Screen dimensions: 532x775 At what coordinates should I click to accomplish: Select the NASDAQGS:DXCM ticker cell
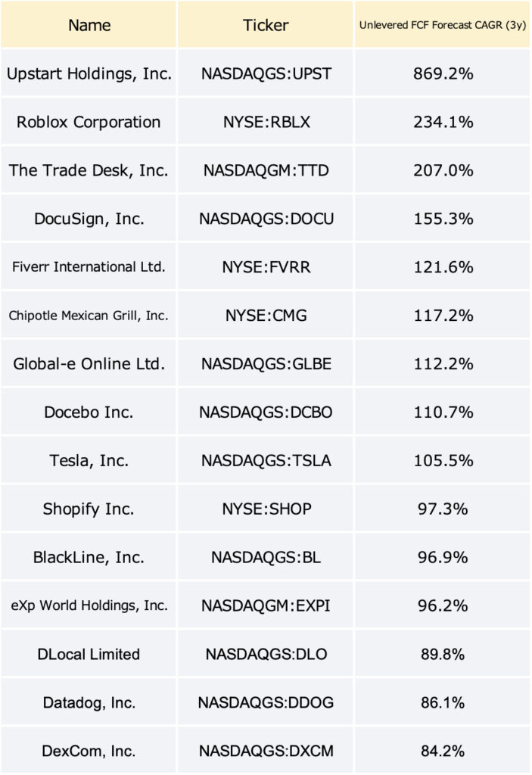[266, 752]
